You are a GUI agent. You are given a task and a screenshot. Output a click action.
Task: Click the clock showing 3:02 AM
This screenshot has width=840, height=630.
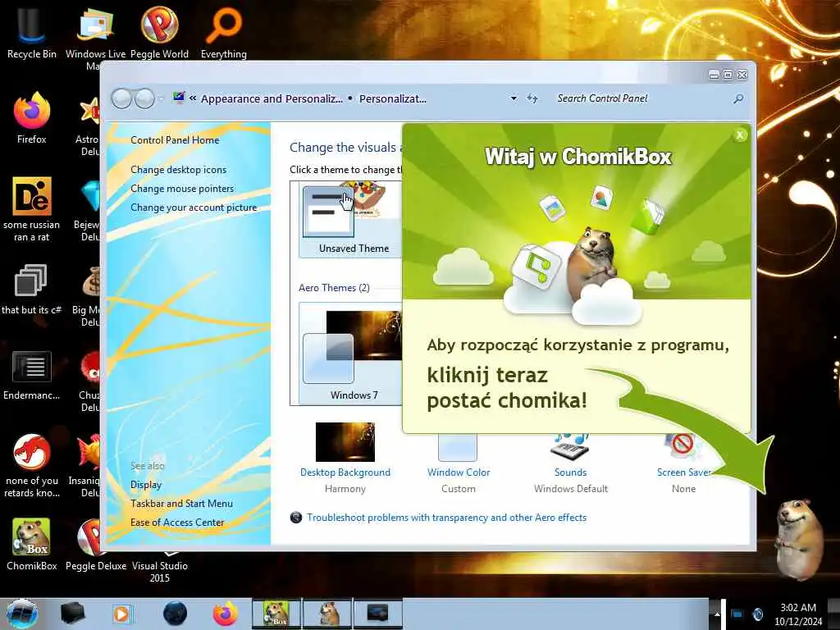pos(797,614)
